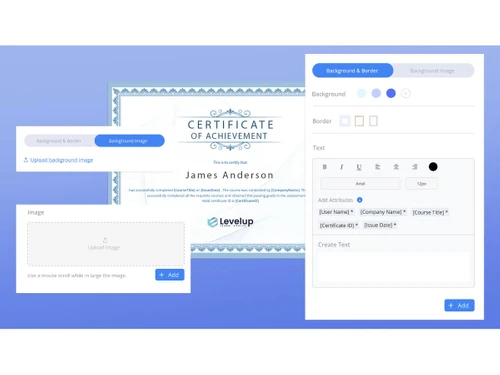The image size is (500, 375).
Task: Insert the [Certificate ID] attribute
Action: pyautogui.click(x=339, y=225)
